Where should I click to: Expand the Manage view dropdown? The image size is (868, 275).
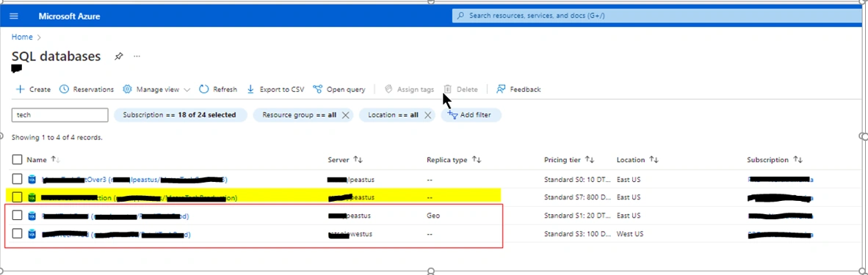[156, 89]
